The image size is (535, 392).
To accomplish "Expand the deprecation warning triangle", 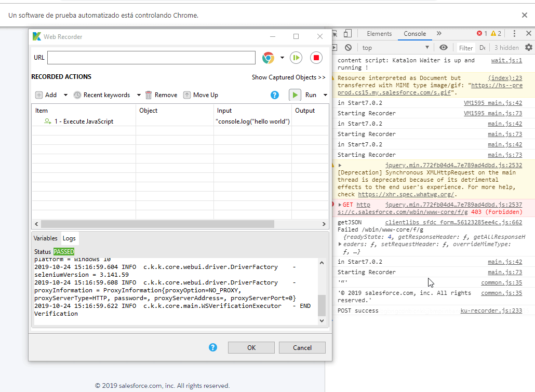I will pos(340,166).
